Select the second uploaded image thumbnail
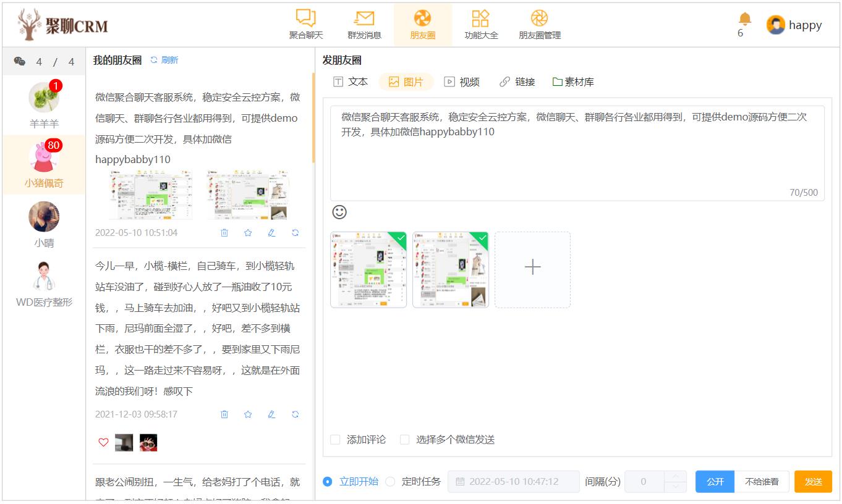The height and width of the screenshot is (504, 842). tap(451, 269)
